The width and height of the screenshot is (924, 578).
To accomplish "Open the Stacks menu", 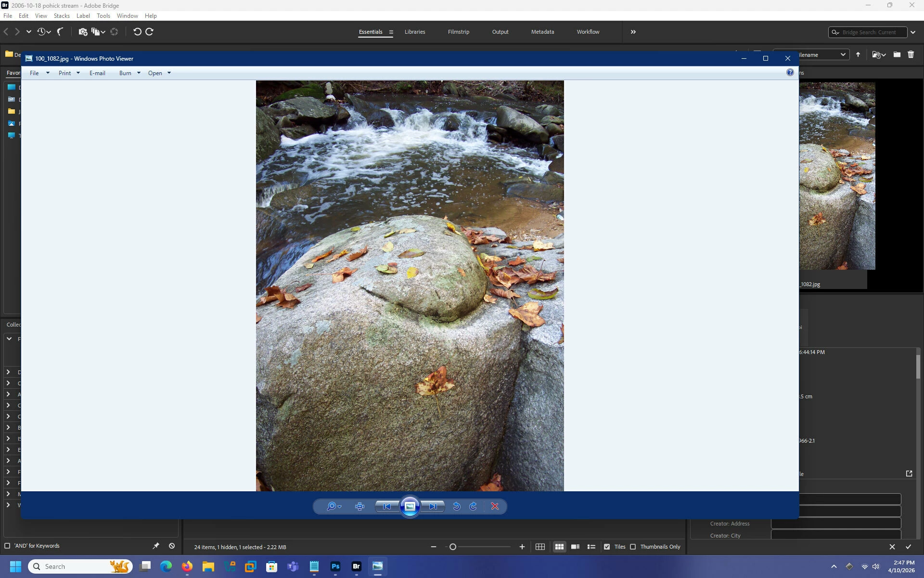I will coord(62,16).
